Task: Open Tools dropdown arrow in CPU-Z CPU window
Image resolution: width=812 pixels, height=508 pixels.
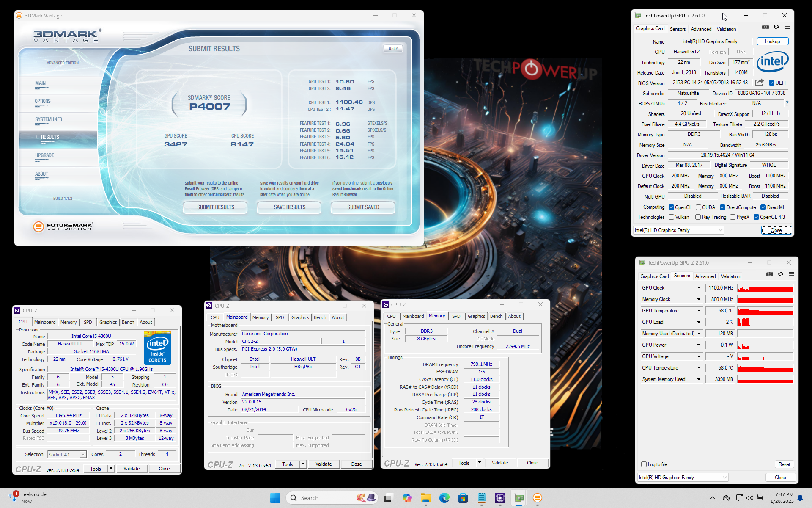Action: (111, 469)
